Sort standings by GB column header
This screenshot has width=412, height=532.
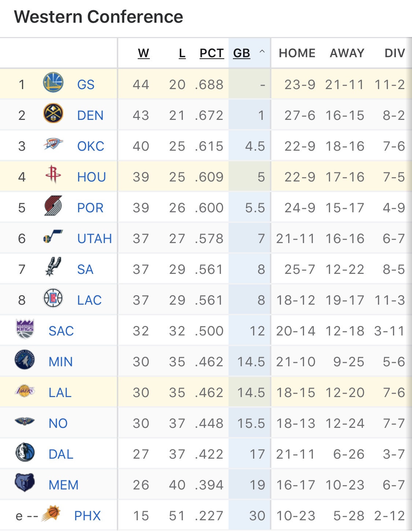(x=242, y=53)
